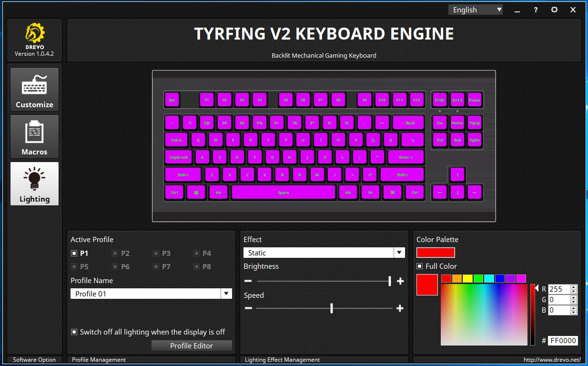Pick the orange preset color swatch
The width and height of the screenshot is (588, 366).
[457, 279]
